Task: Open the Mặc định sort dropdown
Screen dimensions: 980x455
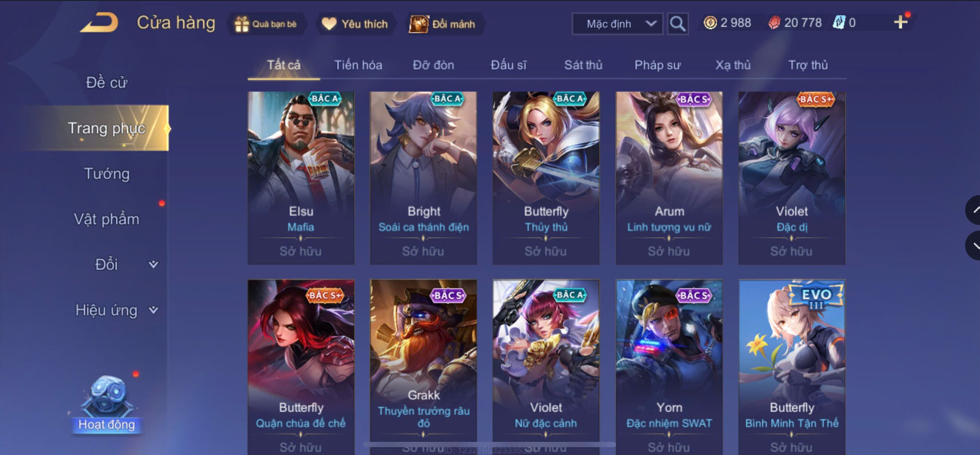Action: point(618,23)
